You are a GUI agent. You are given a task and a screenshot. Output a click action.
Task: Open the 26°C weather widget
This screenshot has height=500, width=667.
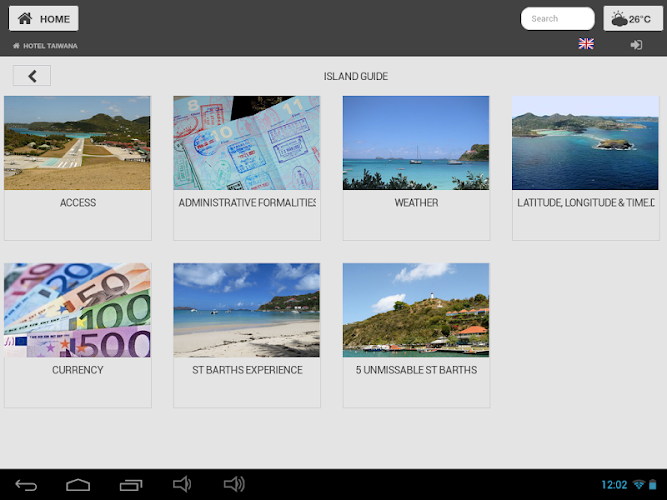[632, 19]
